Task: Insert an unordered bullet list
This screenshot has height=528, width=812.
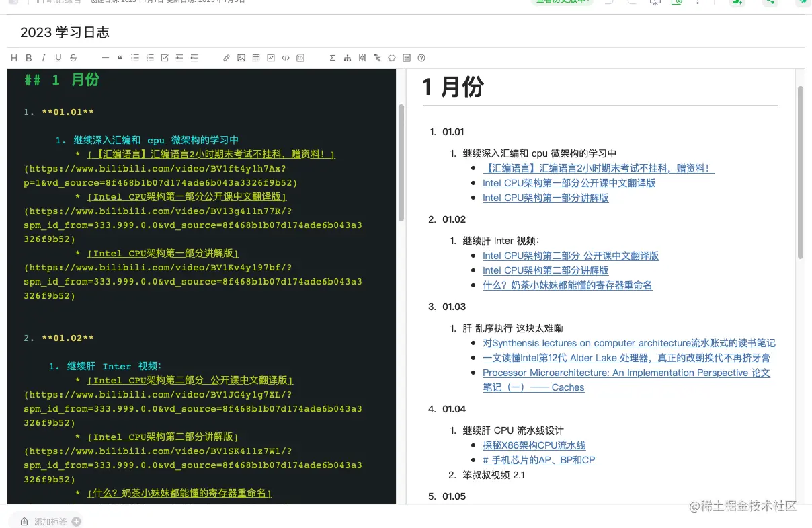Action: 135,58
